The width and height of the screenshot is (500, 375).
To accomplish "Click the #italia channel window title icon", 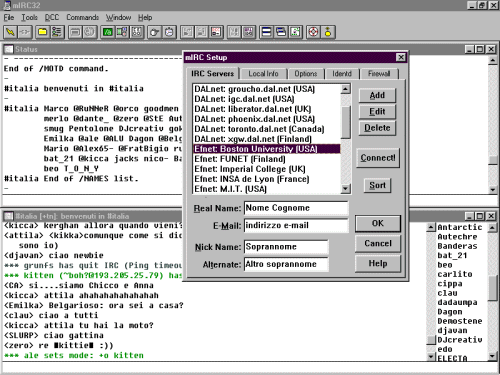I will pyautogui.click(x=8, y=216).
